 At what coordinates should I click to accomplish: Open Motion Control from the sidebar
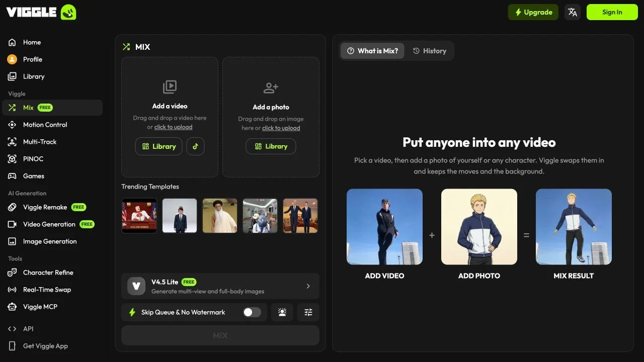click(52, 125)
